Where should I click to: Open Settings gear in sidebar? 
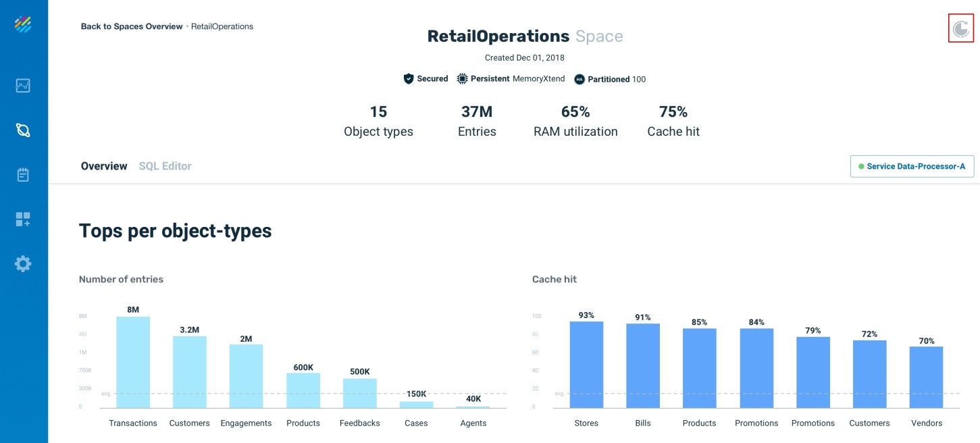(23, 263)
